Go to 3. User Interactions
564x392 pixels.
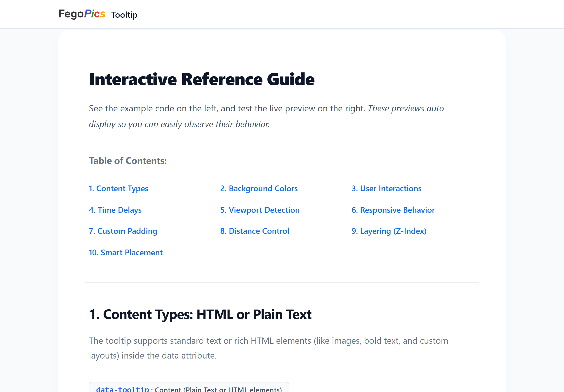pyautogui.click(x=386, y=188)
